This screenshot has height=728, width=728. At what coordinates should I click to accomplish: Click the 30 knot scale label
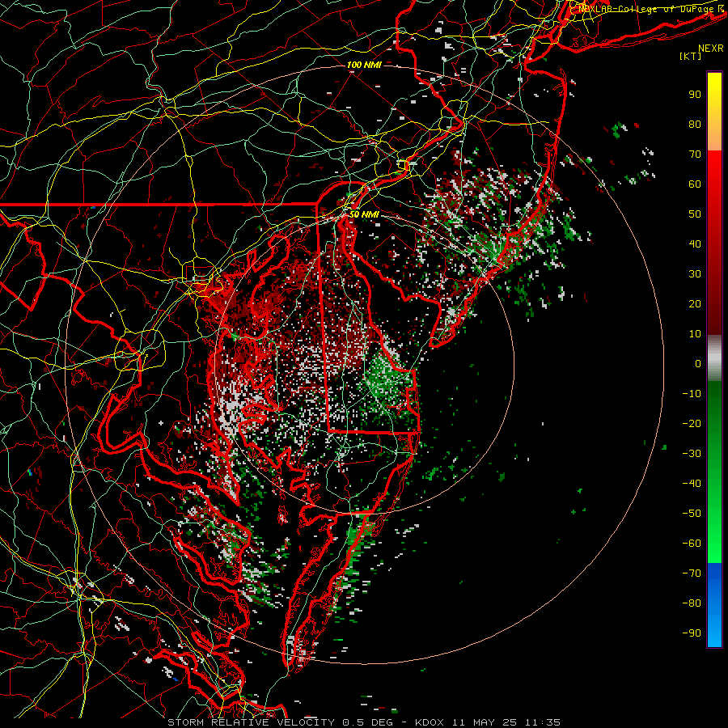695,274
